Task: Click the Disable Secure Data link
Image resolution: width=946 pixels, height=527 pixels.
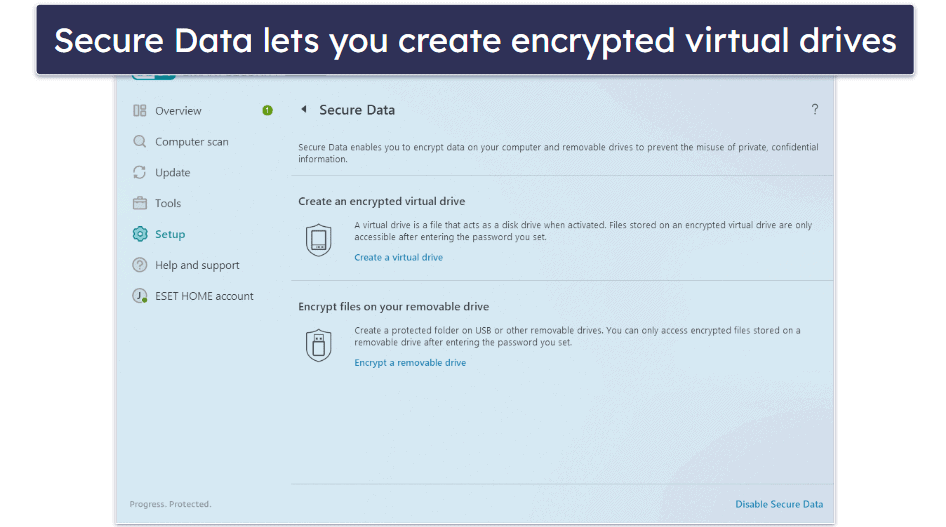Action: coord(779,504)
